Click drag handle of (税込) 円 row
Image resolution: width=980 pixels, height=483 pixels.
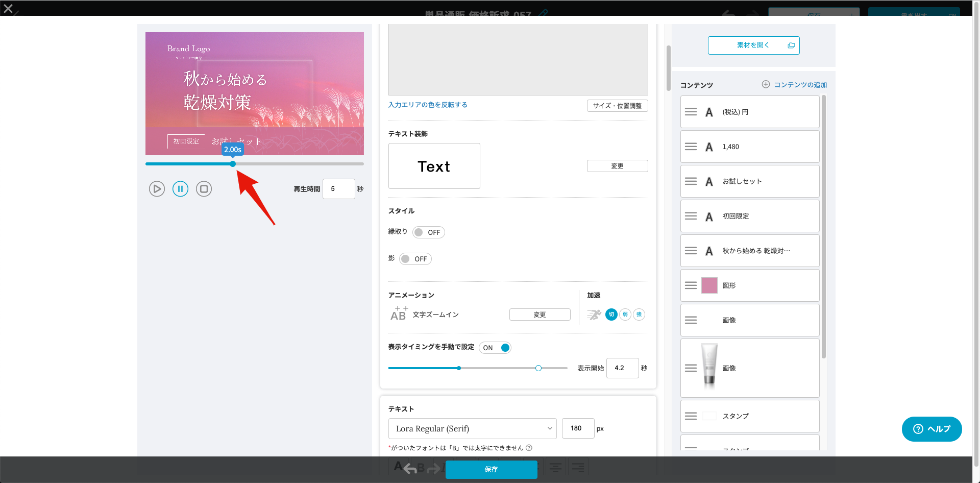(691, 112)
